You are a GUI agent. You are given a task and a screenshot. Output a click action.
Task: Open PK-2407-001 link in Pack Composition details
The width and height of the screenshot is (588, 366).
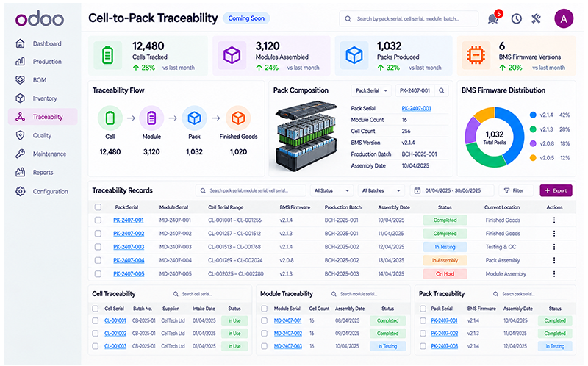pos(416,108)
